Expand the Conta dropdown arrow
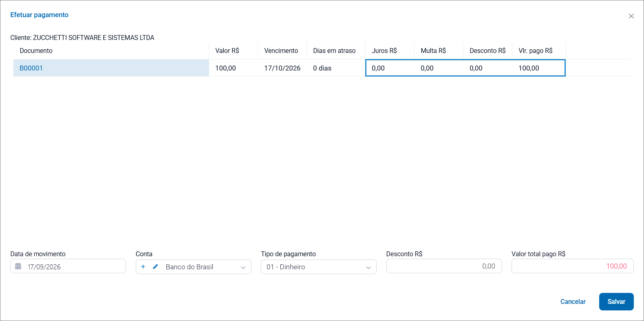The image size is (644, 321). [x=243, y=267]
